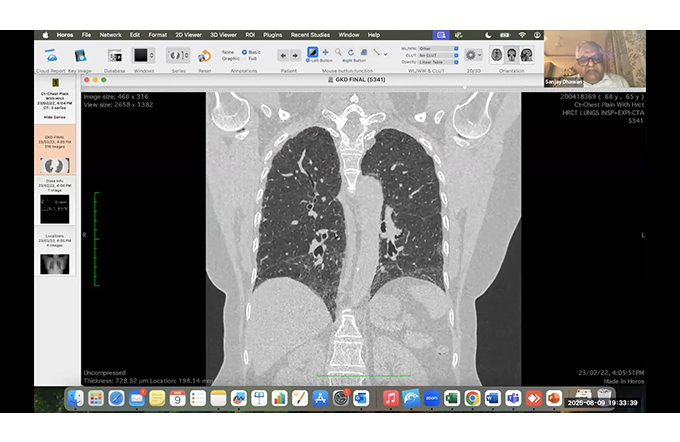Open the Database window icon
This screenshot has height=442, width=680.
click(115, 56)
